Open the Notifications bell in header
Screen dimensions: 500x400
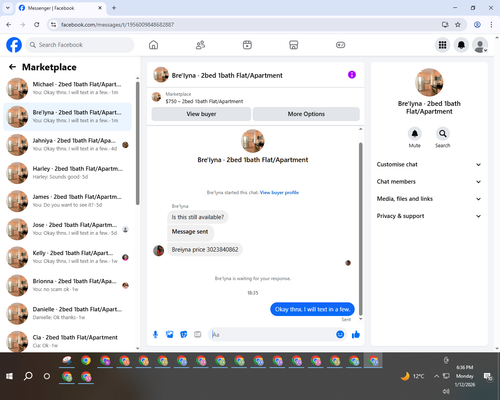[x=461, y=45]
